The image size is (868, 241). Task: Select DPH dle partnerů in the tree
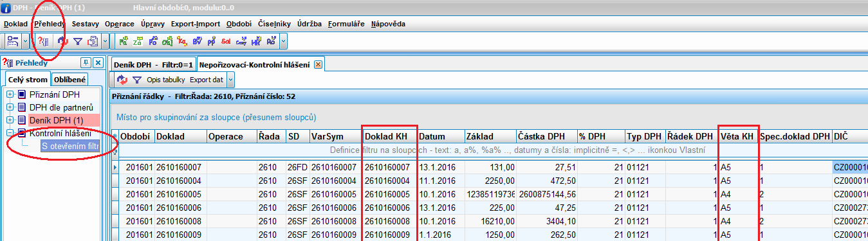tap(61, 107)
